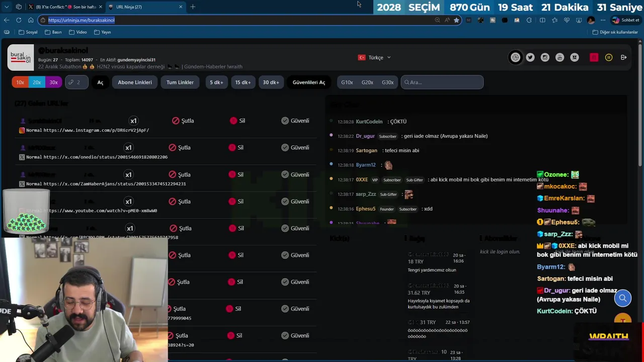Open the Video bookmarks folder
The image size is (644, 362).
tap(78, 32)
